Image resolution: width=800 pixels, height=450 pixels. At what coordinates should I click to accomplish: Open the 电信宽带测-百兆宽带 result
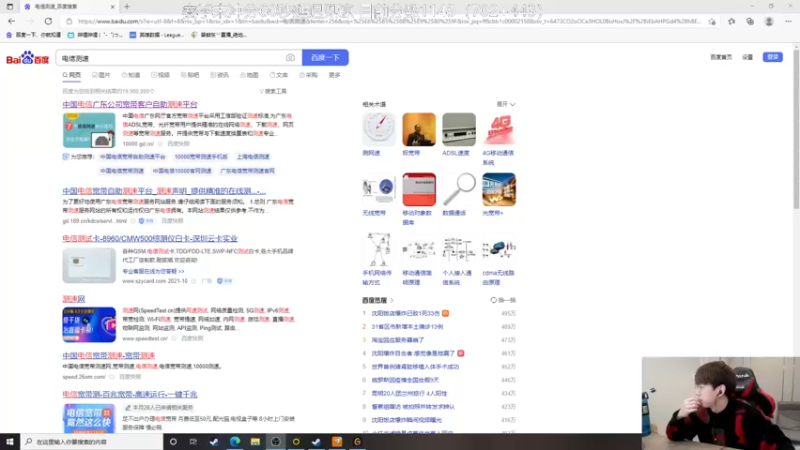[130, 394]
